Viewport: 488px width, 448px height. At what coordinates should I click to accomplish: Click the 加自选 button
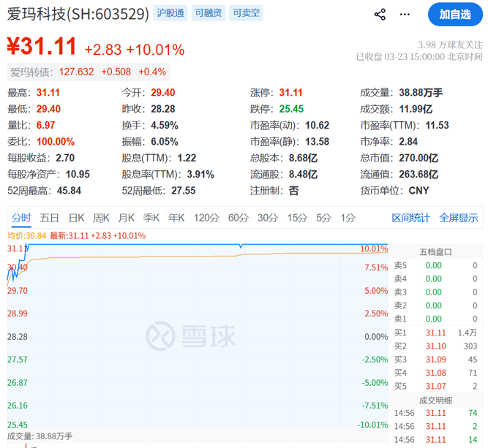454,15
